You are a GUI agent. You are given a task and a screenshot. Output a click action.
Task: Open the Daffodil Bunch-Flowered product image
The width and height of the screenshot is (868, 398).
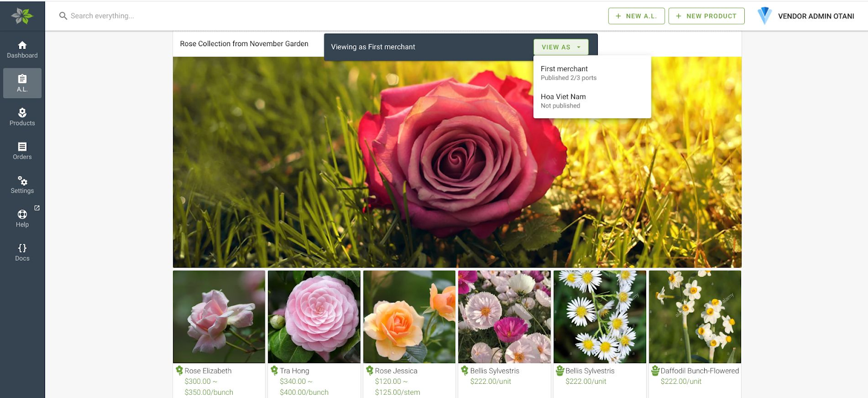click(695, 317)
